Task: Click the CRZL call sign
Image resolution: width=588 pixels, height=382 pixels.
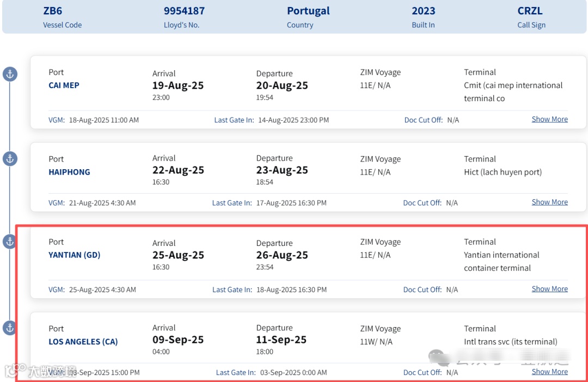Action: click(530, 11)
